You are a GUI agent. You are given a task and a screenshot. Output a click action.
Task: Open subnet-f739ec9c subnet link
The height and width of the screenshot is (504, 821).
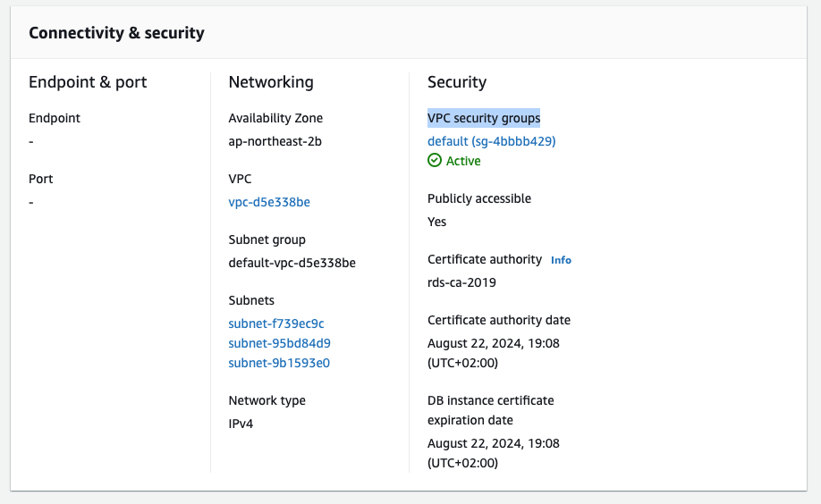pyautogui.click(x=275, y=323)
